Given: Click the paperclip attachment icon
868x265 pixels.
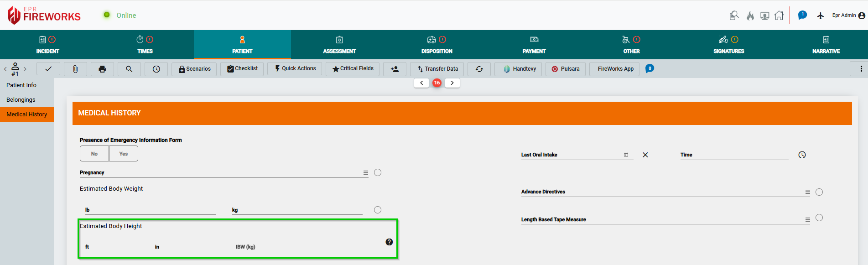Looking at the screenshot, I should 75,69.
